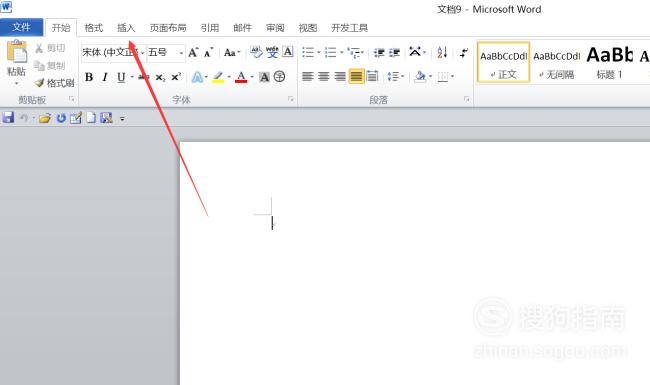The width and height of the screenshot is (650, 385).
Task: Click the Multilevel List icon
Action: point(354,52)
